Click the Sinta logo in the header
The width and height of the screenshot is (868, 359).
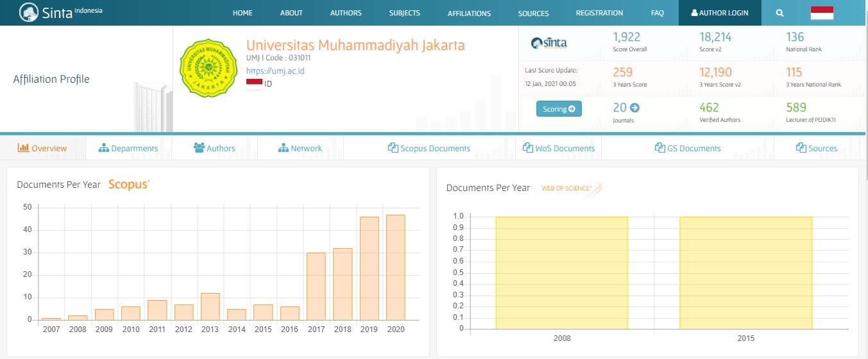pyautogui.click(x=60, y=12)
